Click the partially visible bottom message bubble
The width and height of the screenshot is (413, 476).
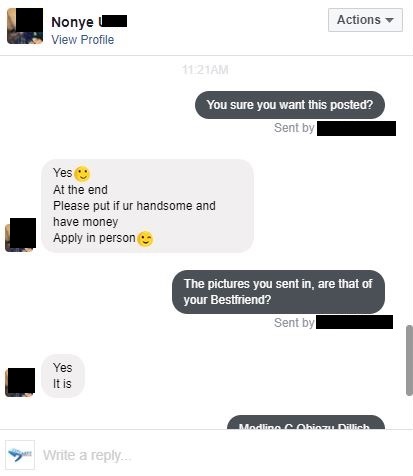[306, 422]
